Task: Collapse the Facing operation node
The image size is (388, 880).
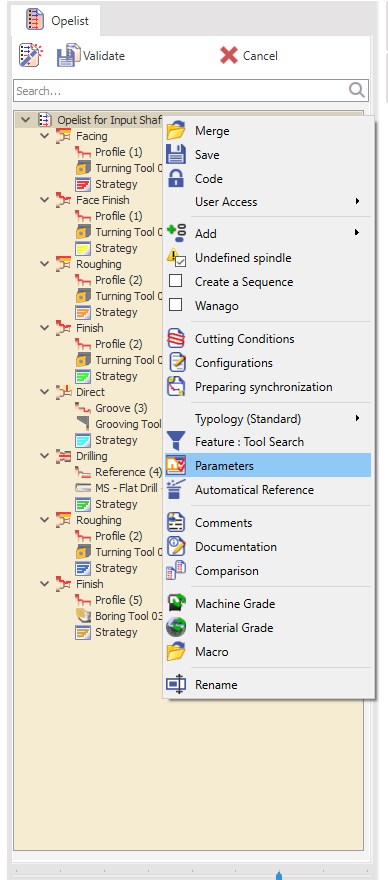Action: (x=45, y=136)
